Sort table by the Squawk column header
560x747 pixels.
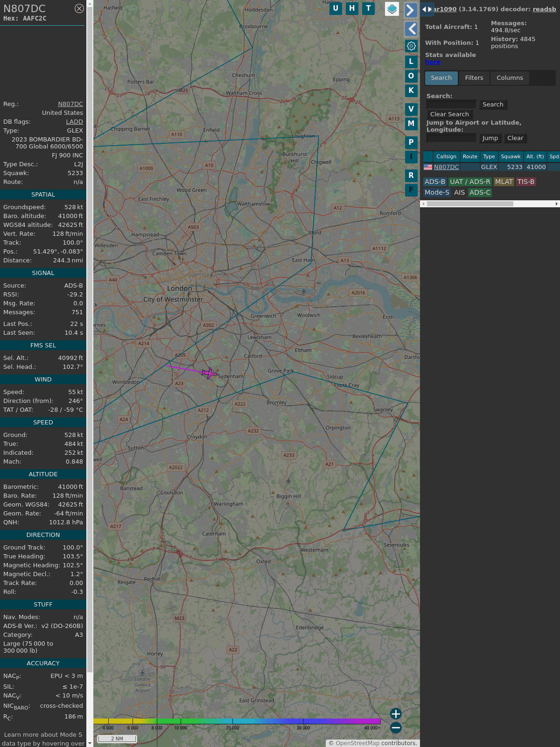(x=511, y=156)
